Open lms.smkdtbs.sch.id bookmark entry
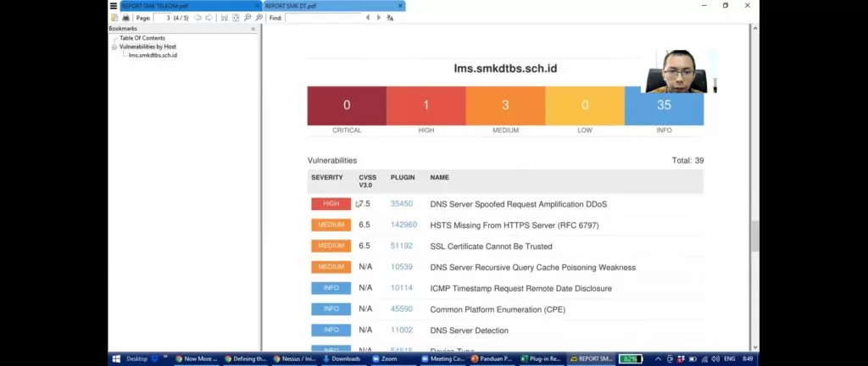868x366 pixels. point(153,55)
